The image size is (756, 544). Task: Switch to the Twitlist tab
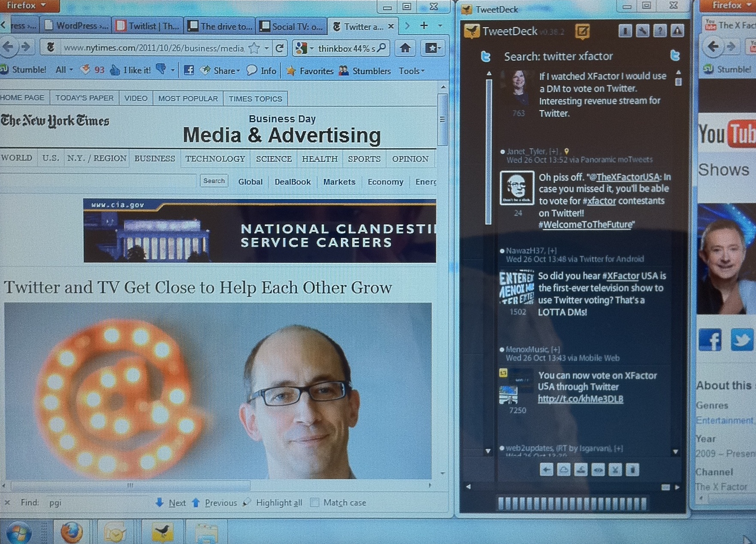click(148, 26)
